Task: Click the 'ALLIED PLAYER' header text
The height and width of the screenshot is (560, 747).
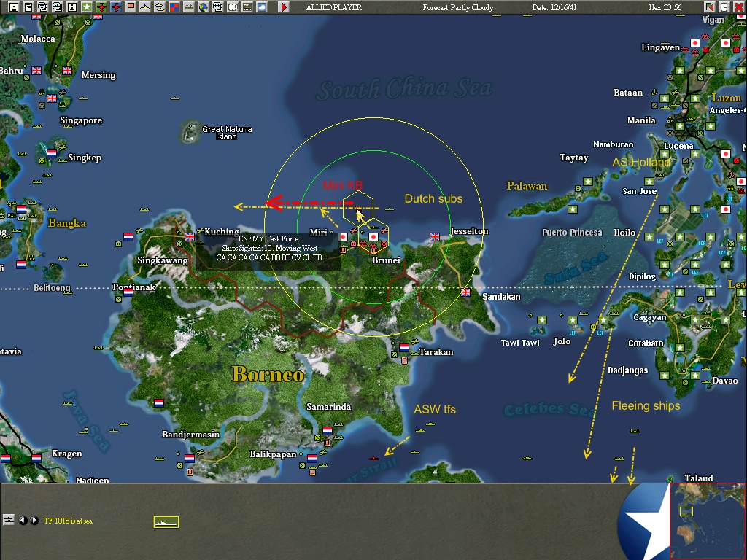Action: click(x=334, y=7)
